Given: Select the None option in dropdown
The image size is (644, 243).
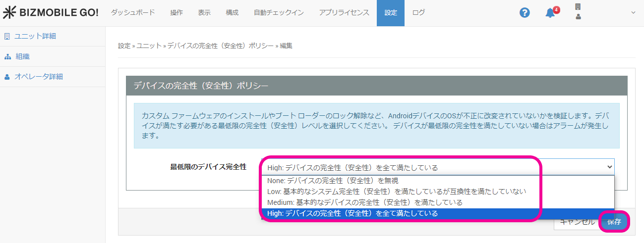Looking at the screenshot, I should 333,181.
